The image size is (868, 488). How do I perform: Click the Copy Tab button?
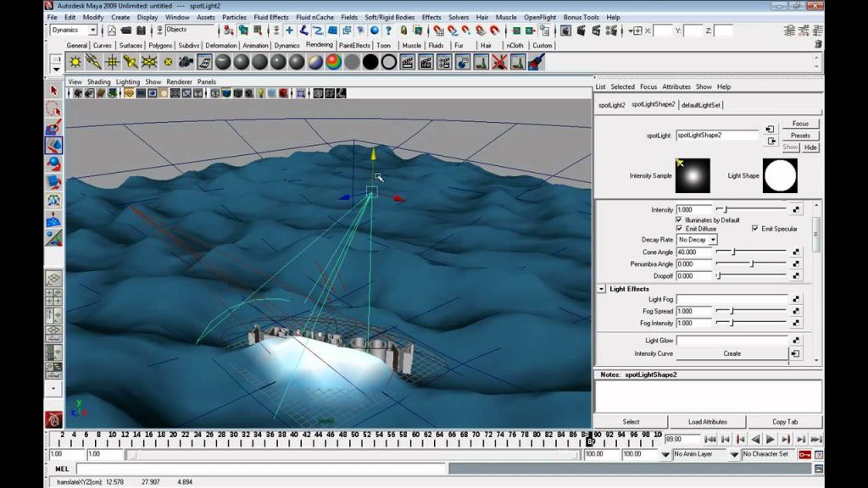785,422
